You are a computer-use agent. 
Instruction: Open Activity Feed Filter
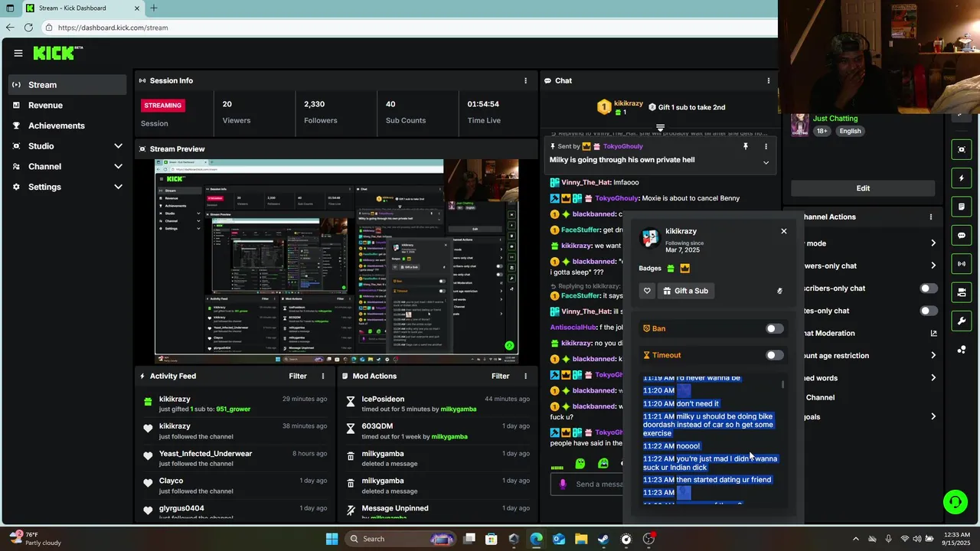pyautogui.click(x=298, y=376)
